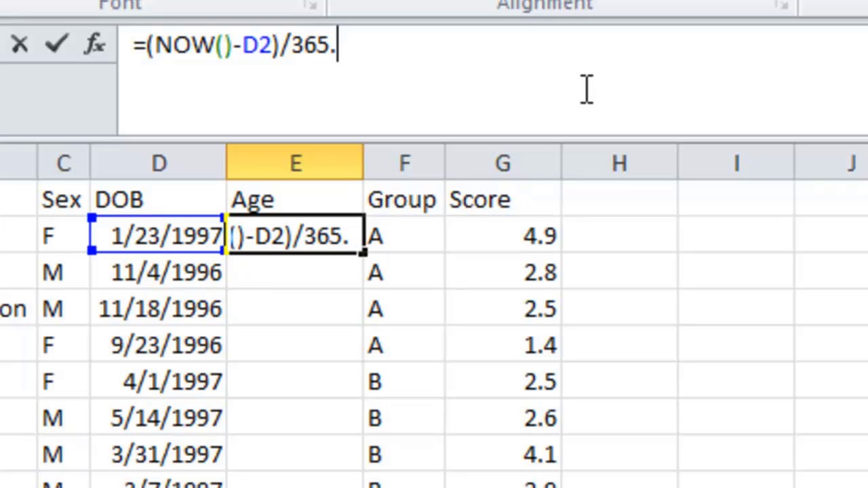
Task: Open Insert Function fx dialog
Action: 94,45
